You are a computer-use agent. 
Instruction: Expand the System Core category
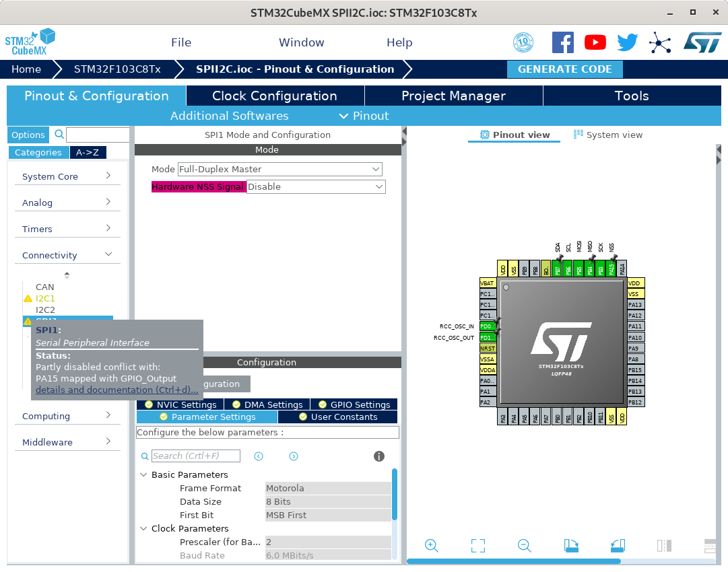click(x=67, y=176)
